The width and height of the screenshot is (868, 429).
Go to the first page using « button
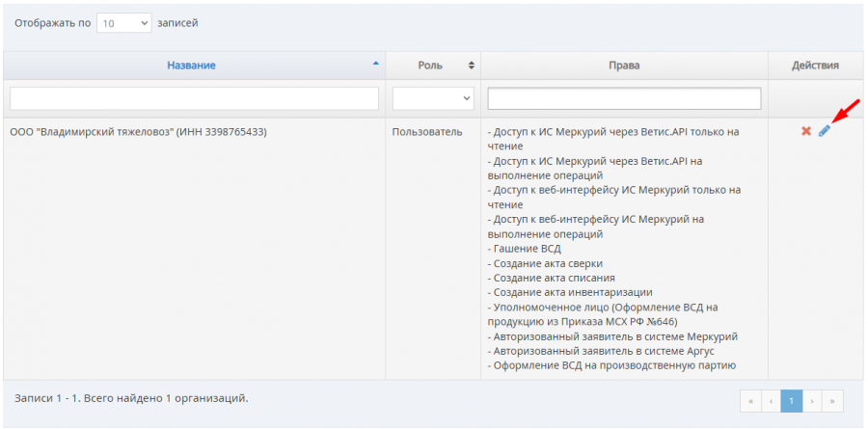pyautogui.click(x=749, y=401)
